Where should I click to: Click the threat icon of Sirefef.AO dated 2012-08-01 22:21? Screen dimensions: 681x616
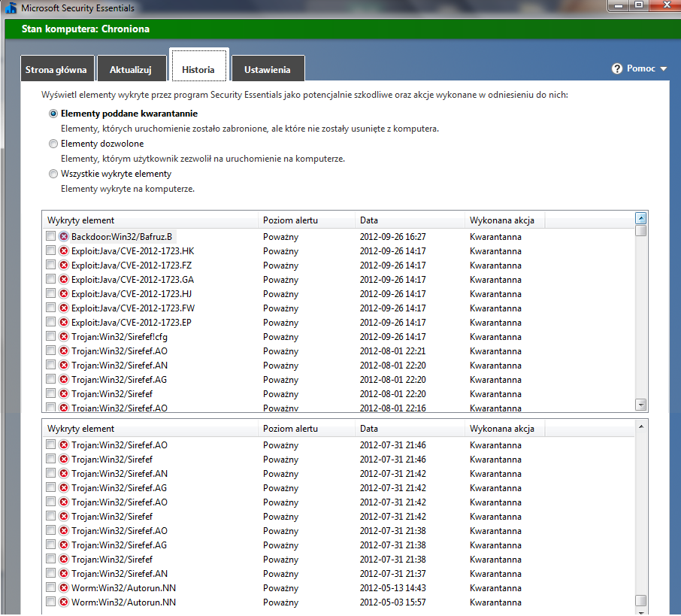click(x=64, y=350)
